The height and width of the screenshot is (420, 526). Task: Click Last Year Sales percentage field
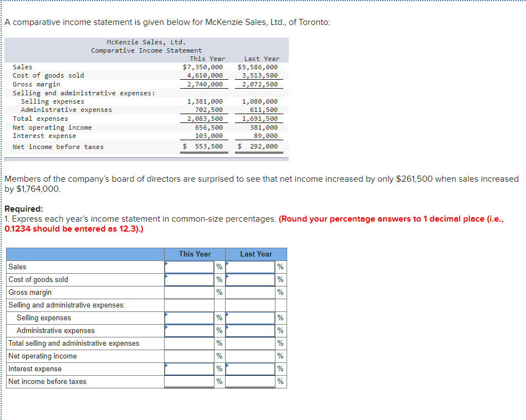tap(251, 267)
